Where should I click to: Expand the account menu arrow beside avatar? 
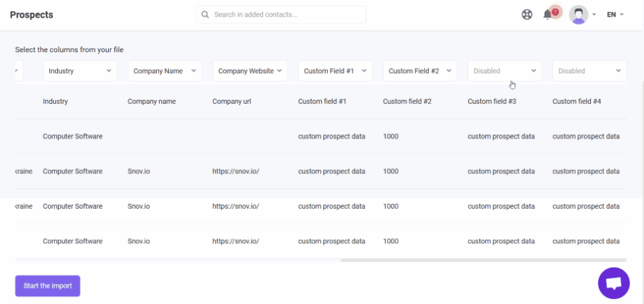click(x=594, y=15)
